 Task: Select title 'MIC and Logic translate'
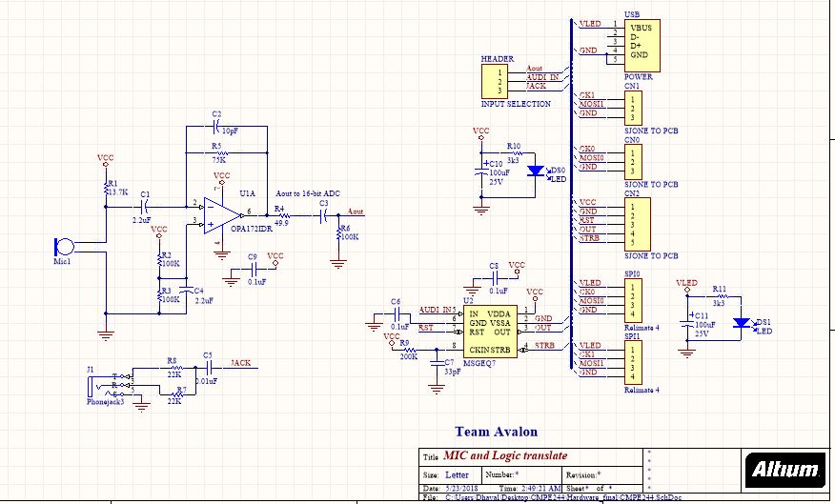(x=505, y=455)
